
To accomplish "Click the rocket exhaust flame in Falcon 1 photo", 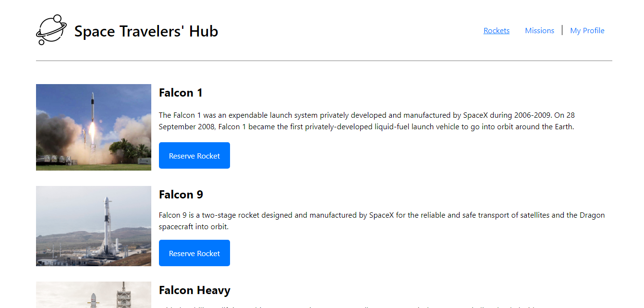I will (92, 130).
